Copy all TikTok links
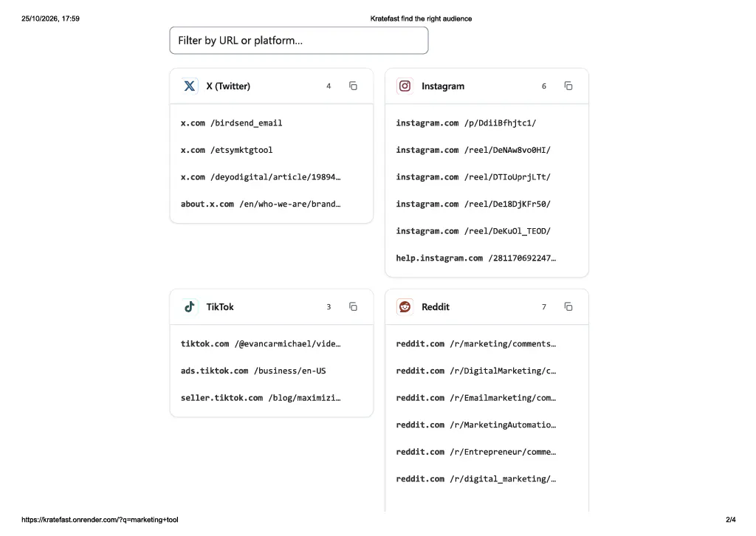Screen dimensions: 756x536 [x=353, y=306]
